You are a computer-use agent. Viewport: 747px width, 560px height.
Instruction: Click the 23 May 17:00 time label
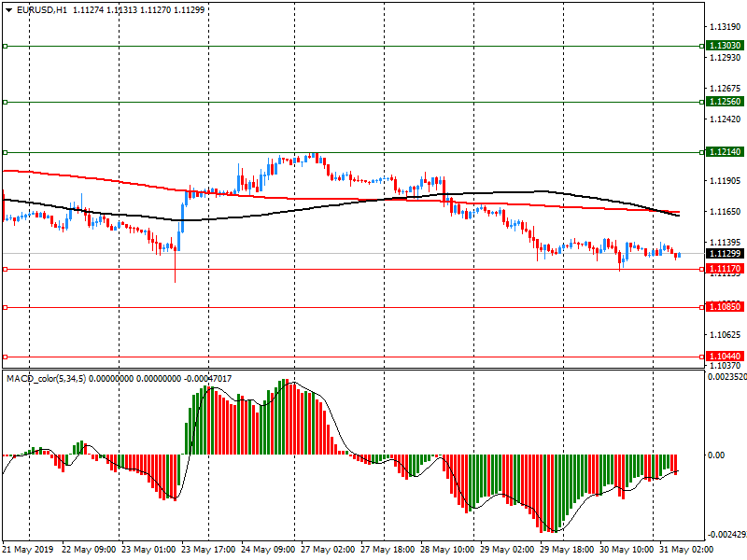[x=209, y=551]
